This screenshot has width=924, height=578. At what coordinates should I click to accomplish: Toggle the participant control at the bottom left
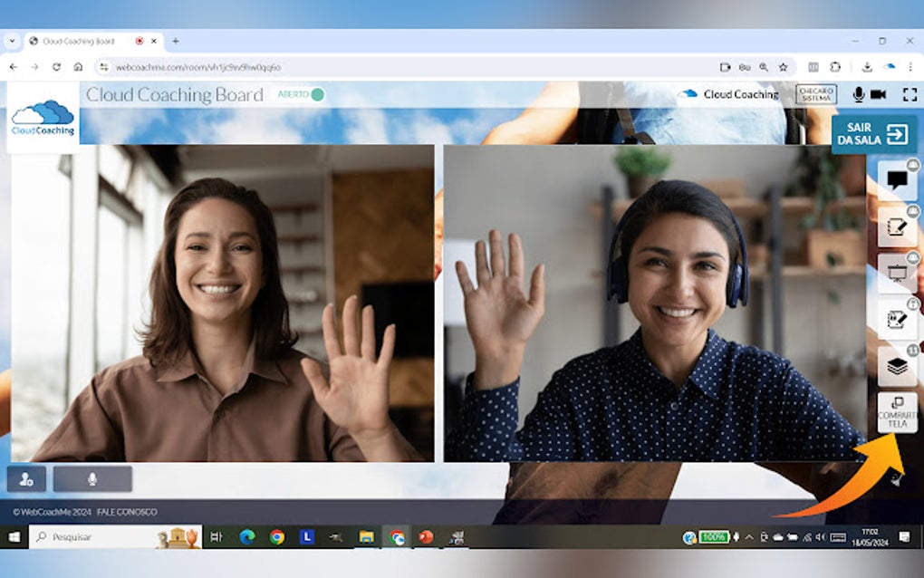point(26,477)
